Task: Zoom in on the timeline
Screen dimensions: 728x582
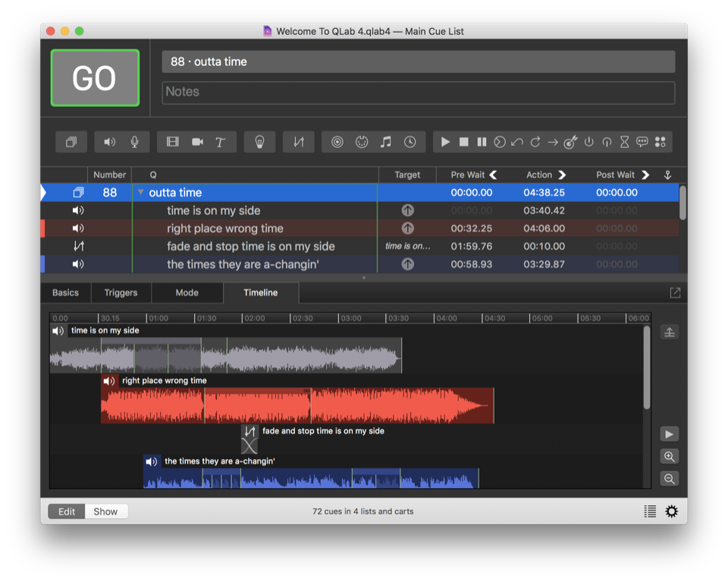Action: click(x=669, y=457)
